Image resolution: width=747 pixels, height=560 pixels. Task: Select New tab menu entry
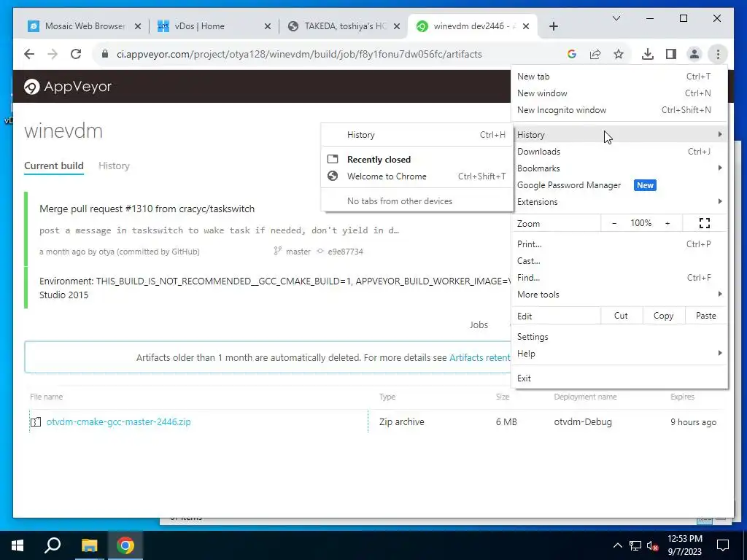[x=619, y=77]
